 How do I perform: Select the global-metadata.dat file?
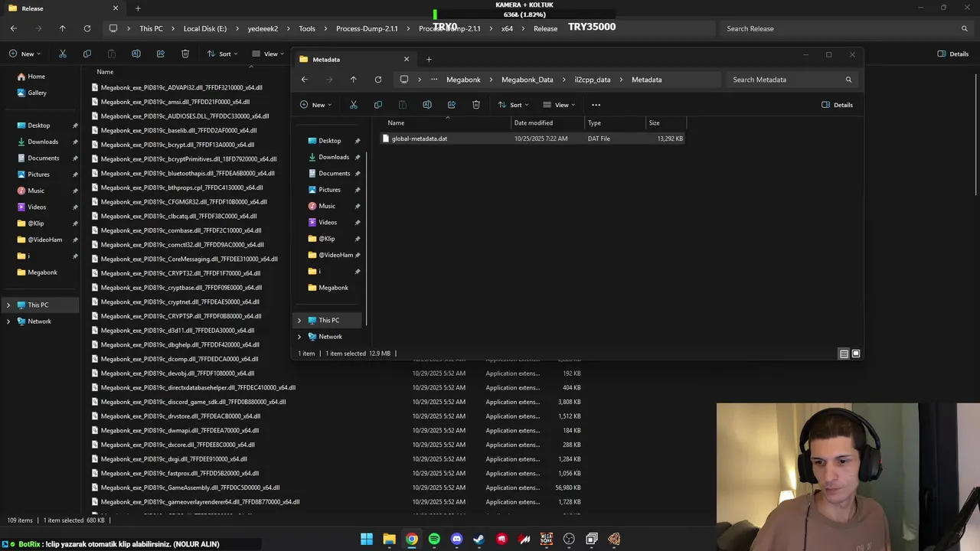pyautogui.click(x=534, y=139)
